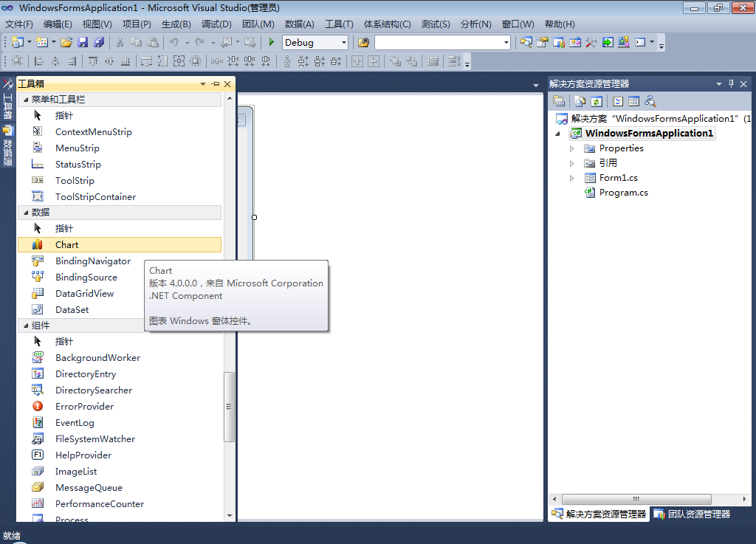Select Program.cs in Solution Explorer
Viewport: 756px width, 544px height.
623,193
